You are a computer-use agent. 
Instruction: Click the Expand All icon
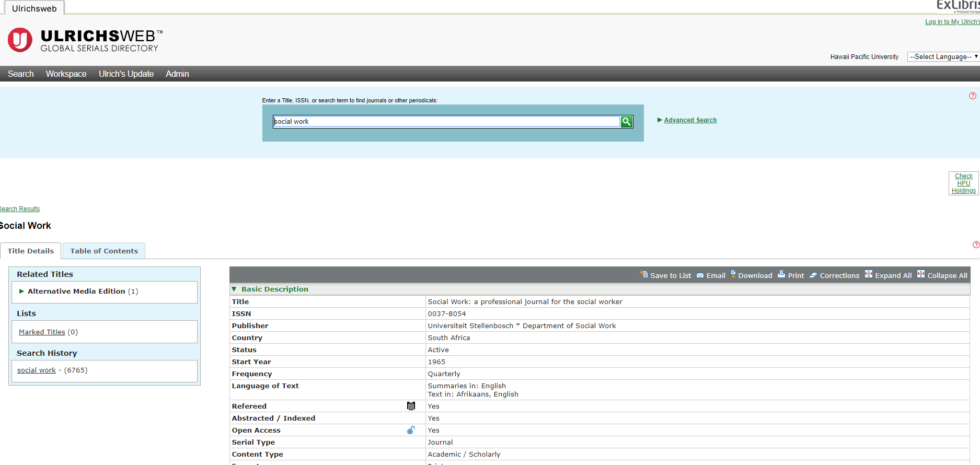(869, 274)
